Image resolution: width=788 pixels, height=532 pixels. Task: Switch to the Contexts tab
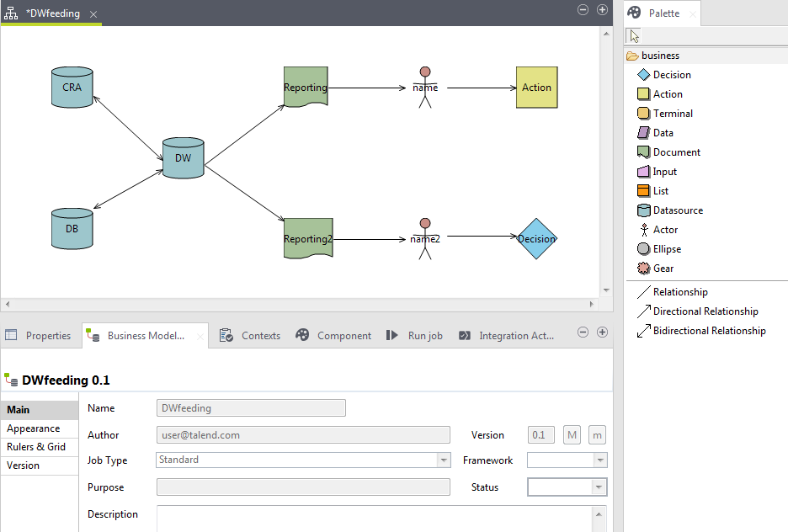tap(260, 335)
